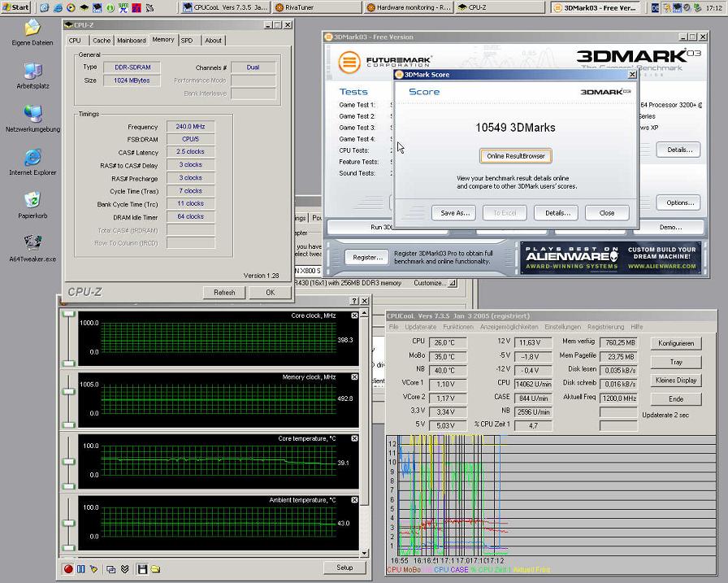Screen dimensions: 728x583
Task: Click Register... button in 3DMark03
Action: (366, 257)
